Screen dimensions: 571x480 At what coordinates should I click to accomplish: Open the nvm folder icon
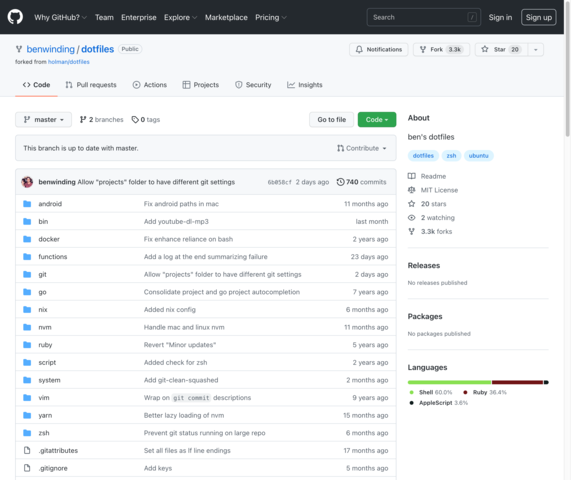[x=27, y=327]
